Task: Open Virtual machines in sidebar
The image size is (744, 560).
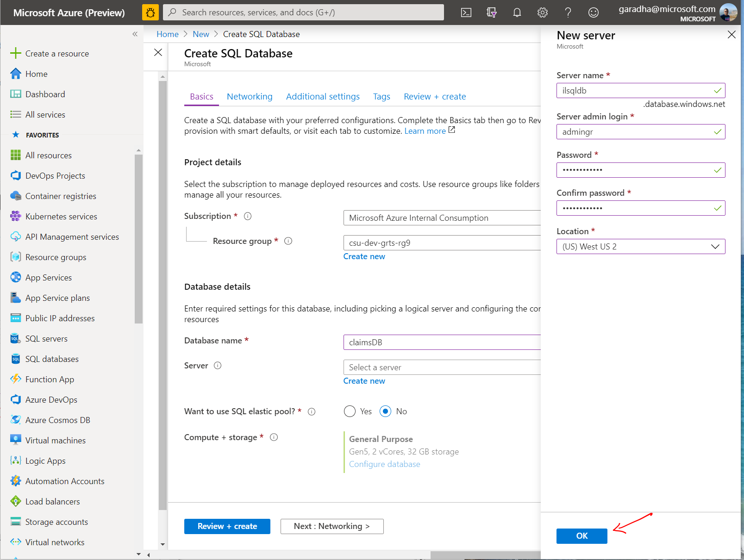Action: tap(55, 441)
